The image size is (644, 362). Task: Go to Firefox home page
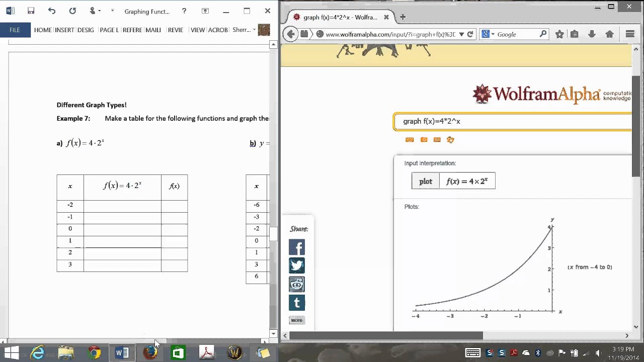tap(609, 34)
